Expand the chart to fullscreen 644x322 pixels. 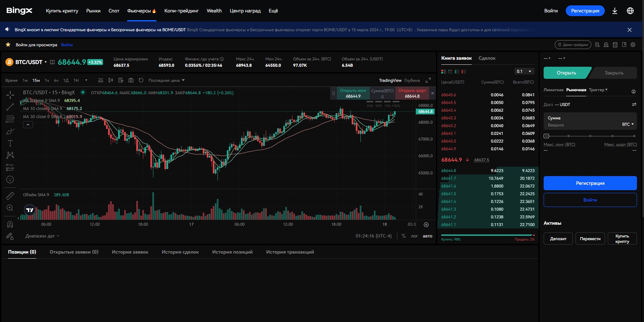tap(428, 80)
